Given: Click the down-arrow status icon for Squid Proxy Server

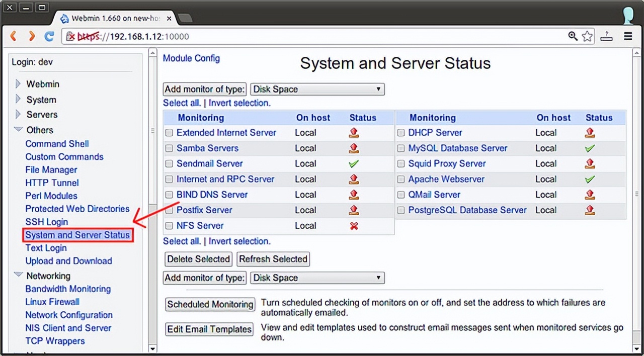Looking at the screenshot, I should 590,163.
